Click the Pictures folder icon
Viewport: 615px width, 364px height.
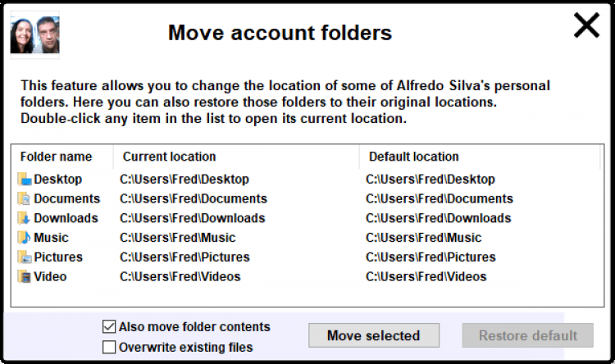coord(24,257)
